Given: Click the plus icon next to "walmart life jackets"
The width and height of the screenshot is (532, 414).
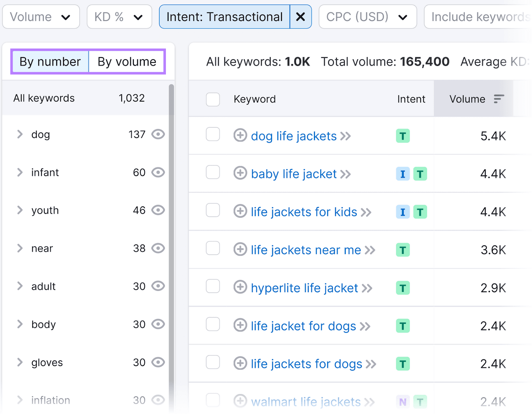Looking at the screenshot, I should pos(240,401).
